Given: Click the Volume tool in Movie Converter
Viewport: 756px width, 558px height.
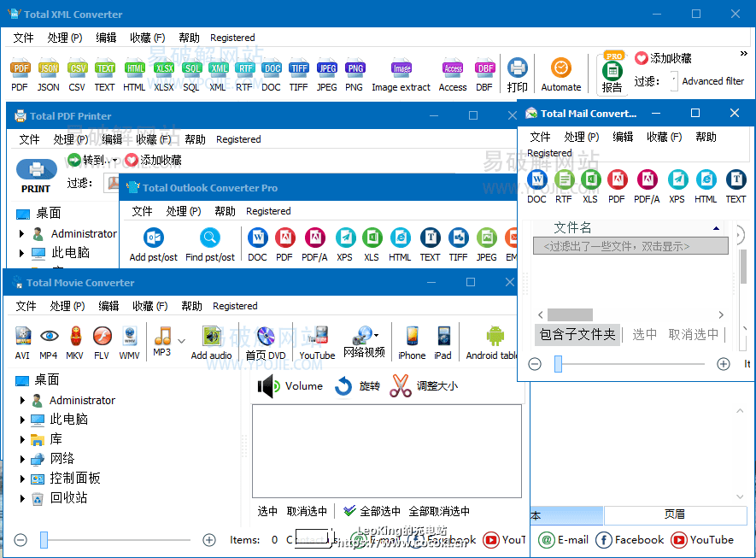Looking at the screenshot, I should click(x=290, y=386).
